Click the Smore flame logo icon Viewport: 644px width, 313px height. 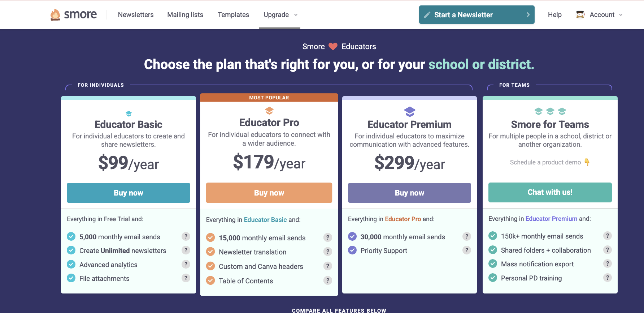55,14
